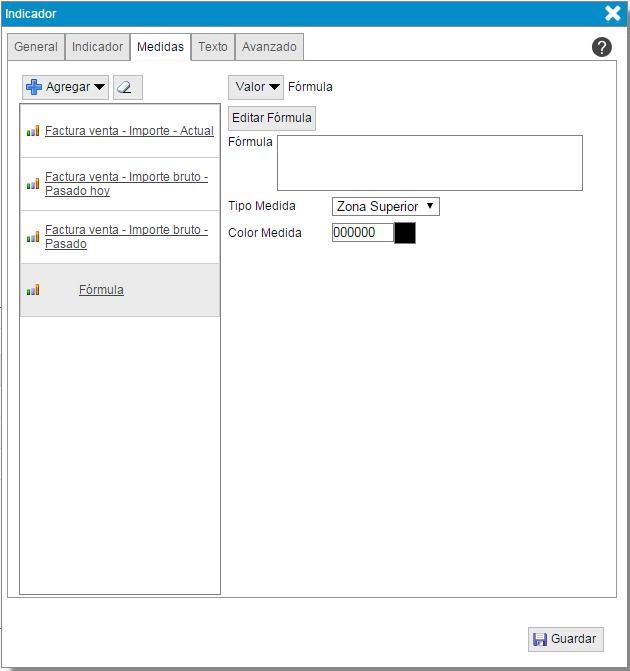Open the Tipo Medida Zona Superior combo box
This screenshot has width=630, height=671.
click(x=385, y=206)
